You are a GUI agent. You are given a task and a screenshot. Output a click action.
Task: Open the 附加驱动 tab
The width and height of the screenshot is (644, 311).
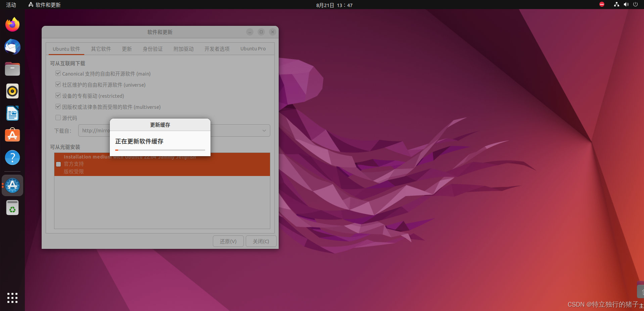183,49
